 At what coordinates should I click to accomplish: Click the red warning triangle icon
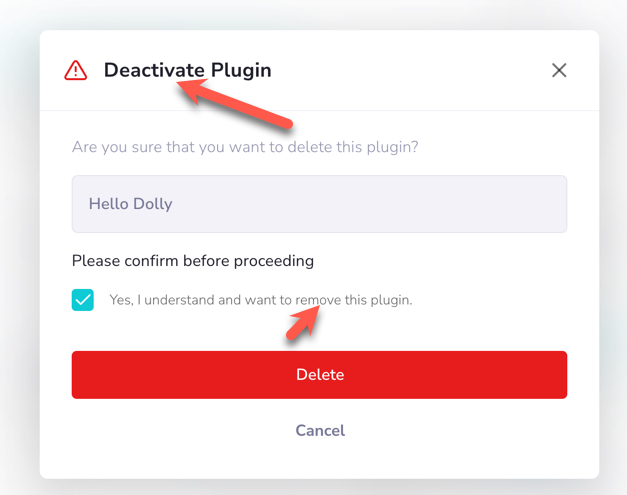point(76,70)
